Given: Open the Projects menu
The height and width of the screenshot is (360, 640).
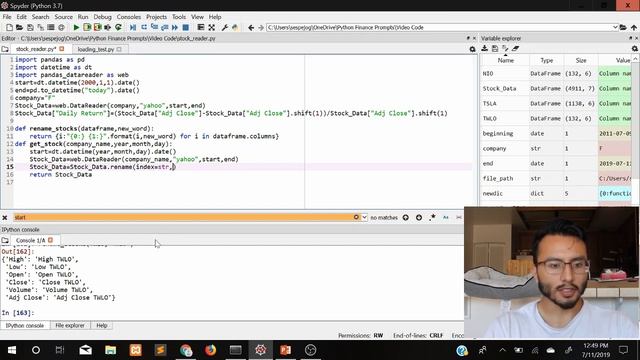Looking at the screenshot, I should tap(156, 17).
